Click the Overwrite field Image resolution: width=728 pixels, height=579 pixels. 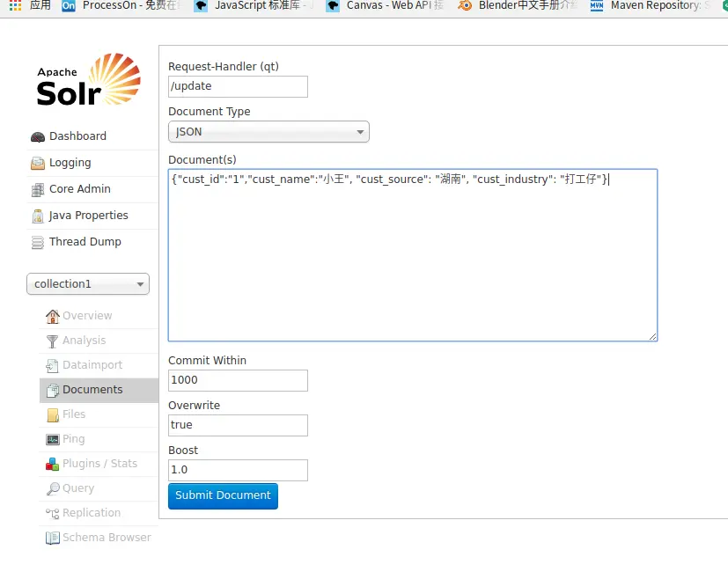(x=238, y=425)
